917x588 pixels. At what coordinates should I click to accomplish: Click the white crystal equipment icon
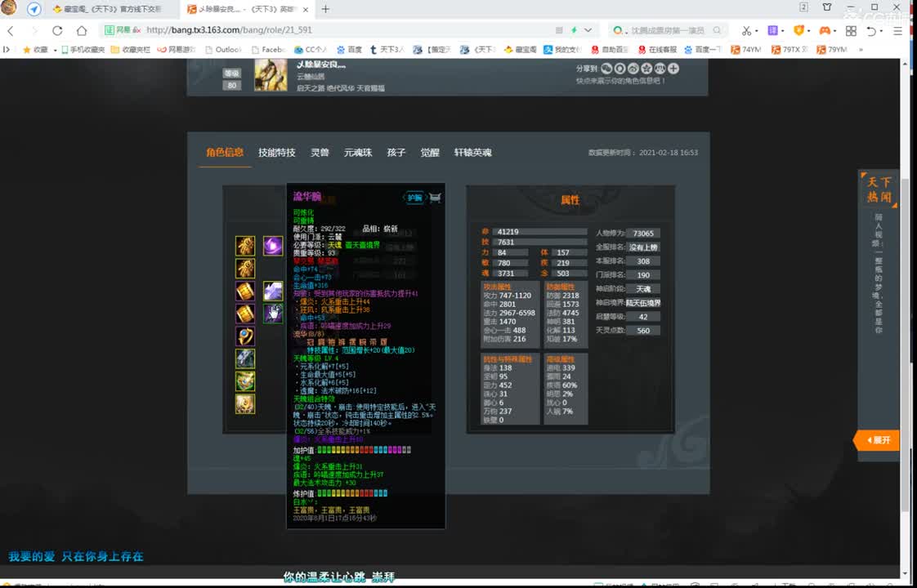tap(272, 291)
